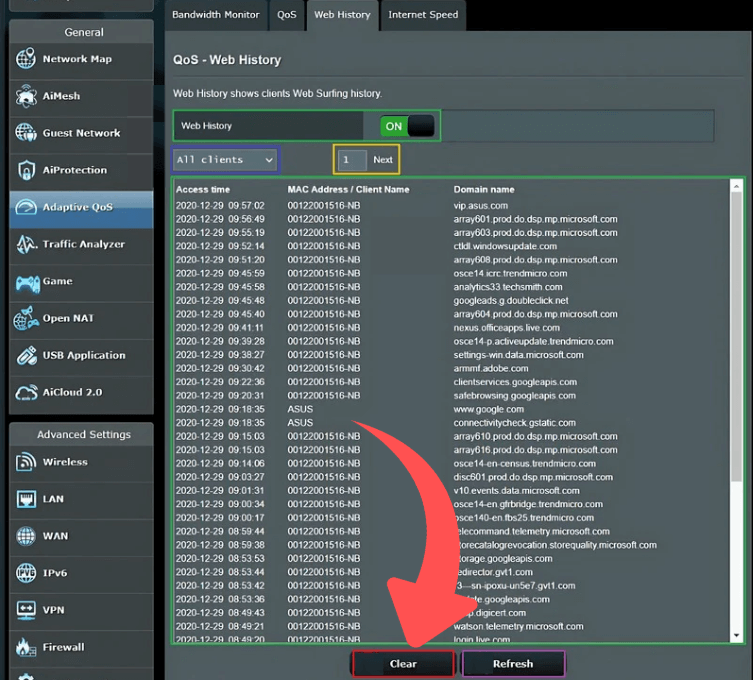Open the AiCloud 2.0 cloud icon
This screenshot has width=753, height=680.
coord(26,392)
